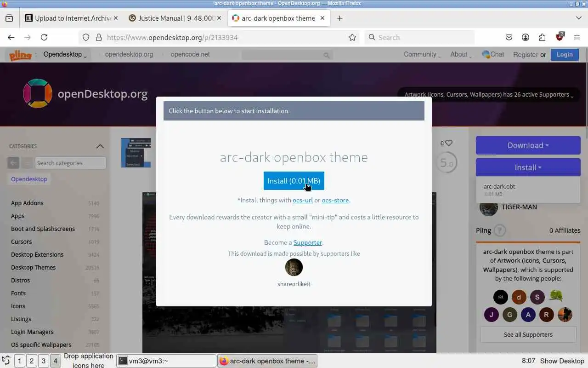This screenshot has width=588, height=368.
Task: Open the ocs-store link
Action: [335, 200]
